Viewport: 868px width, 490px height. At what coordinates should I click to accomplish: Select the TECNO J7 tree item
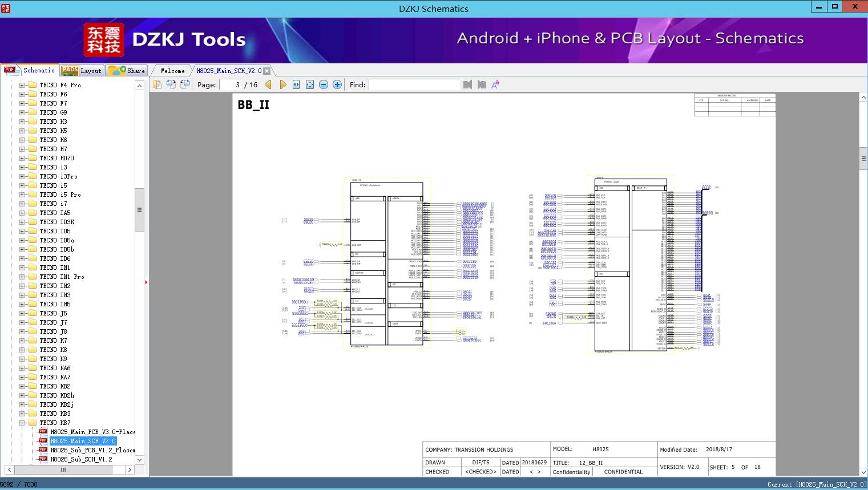click(53, 322)
